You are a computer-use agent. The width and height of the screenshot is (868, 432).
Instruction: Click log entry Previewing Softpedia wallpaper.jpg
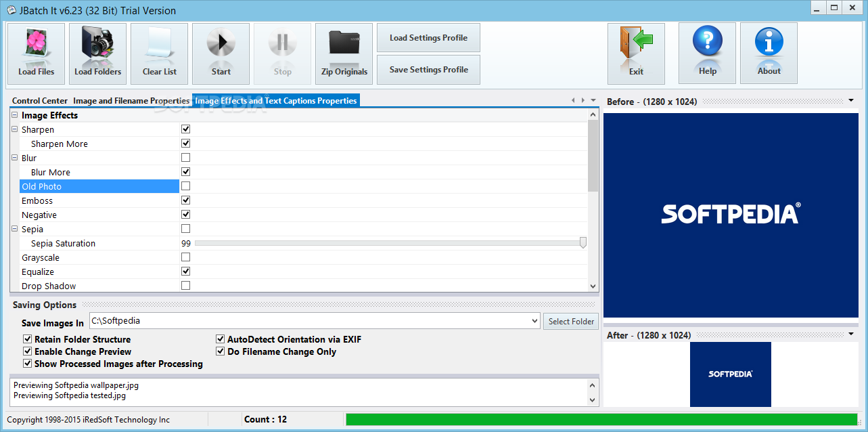[76, 385]
